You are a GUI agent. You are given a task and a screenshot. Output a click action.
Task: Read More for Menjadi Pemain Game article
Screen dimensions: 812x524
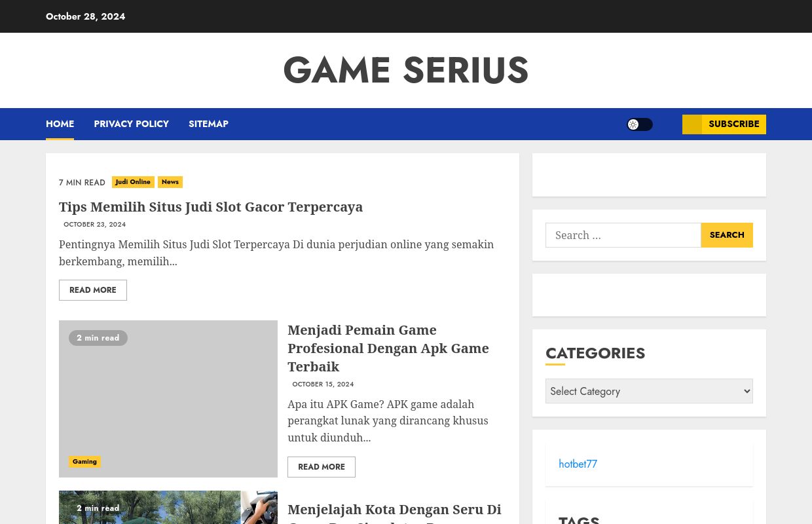pos(322,467)
